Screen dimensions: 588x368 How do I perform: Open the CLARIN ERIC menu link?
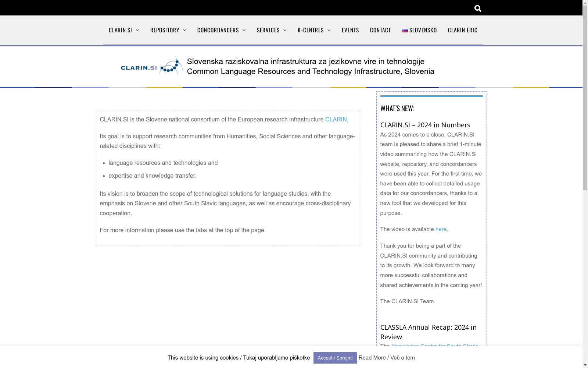tap(463, 30)
